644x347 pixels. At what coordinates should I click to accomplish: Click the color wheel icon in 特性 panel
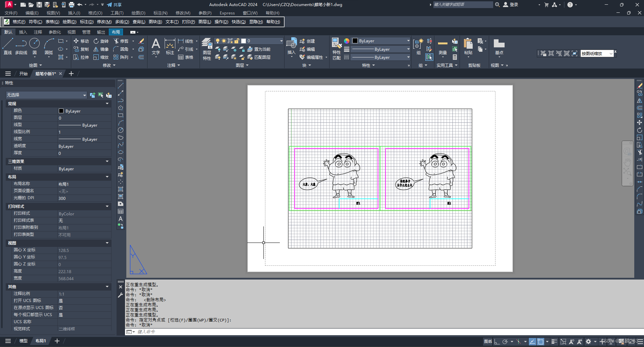tap(346, 41)
